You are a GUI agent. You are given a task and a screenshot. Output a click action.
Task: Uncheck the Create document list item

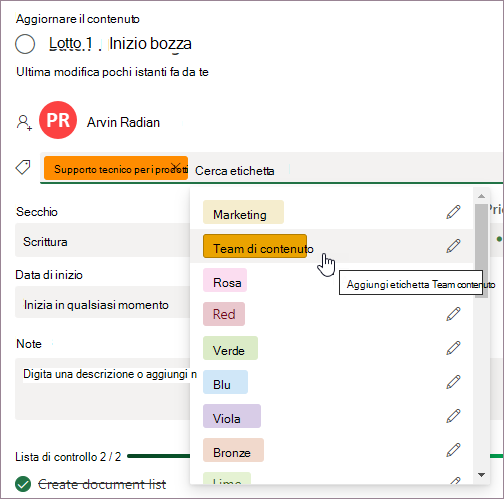click(x=23, y=484)
